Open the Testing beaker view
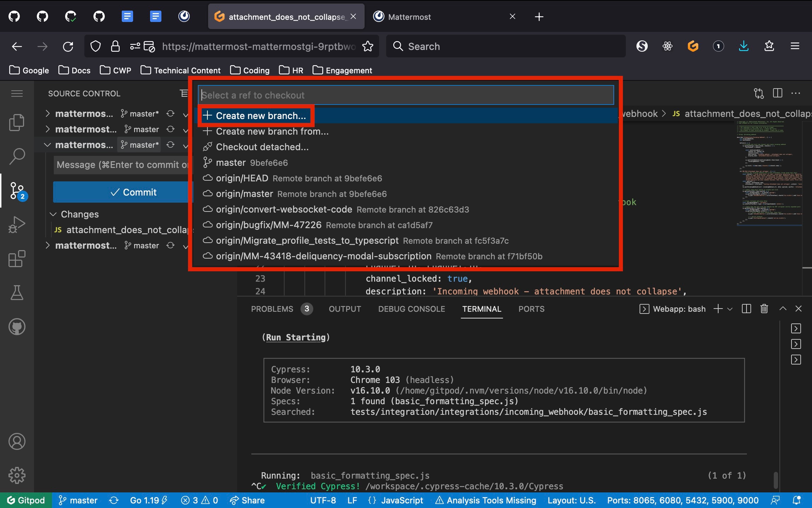The width and height of the screenshot is (812, 508). click(17, 293)
